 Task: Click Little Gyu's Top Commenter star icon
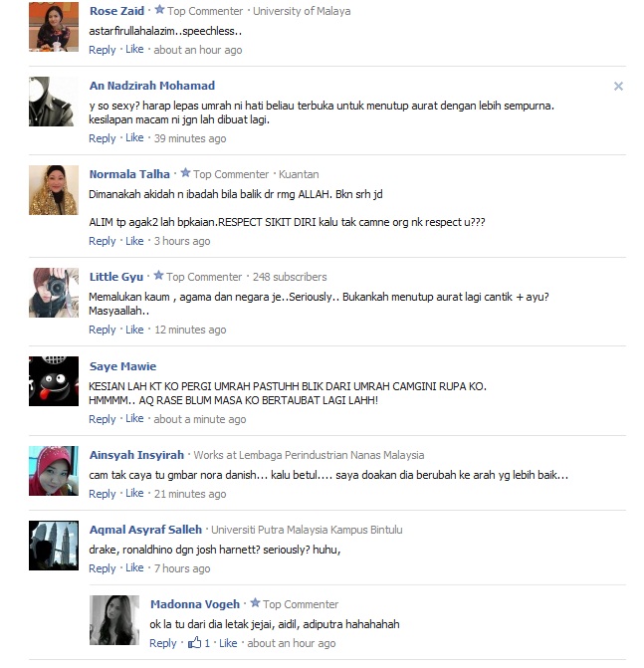coord(158,276)
